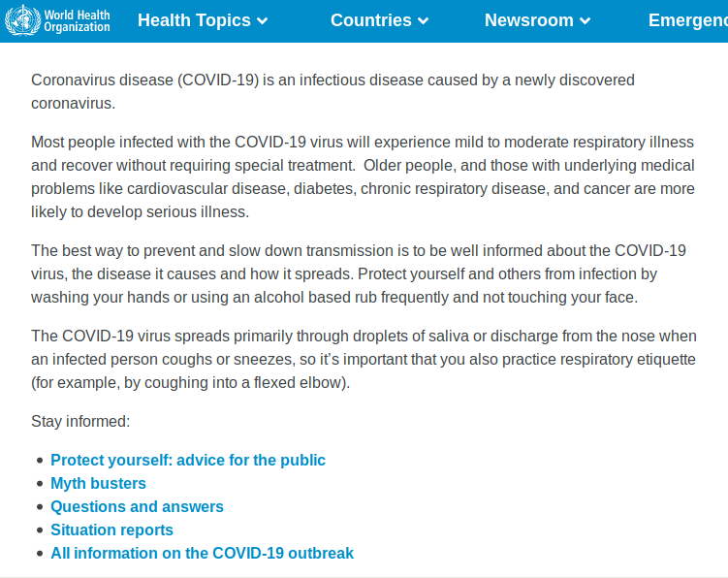The width and height of the screenshot is (728, 578).
Task: Open the Situation reports link
Action: click(111, 530)
